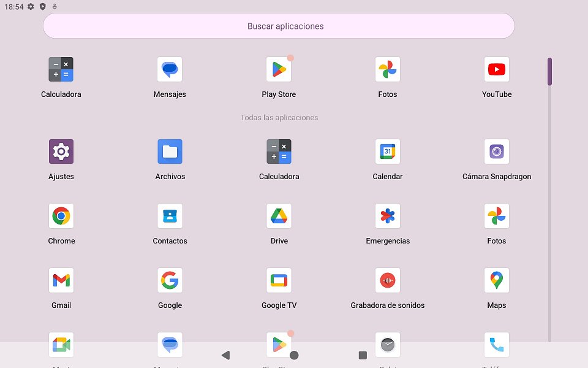Image resolution: width=588 pixels, height=368 pixels.
Task: Launch the Google app
Action: point(170,280)
